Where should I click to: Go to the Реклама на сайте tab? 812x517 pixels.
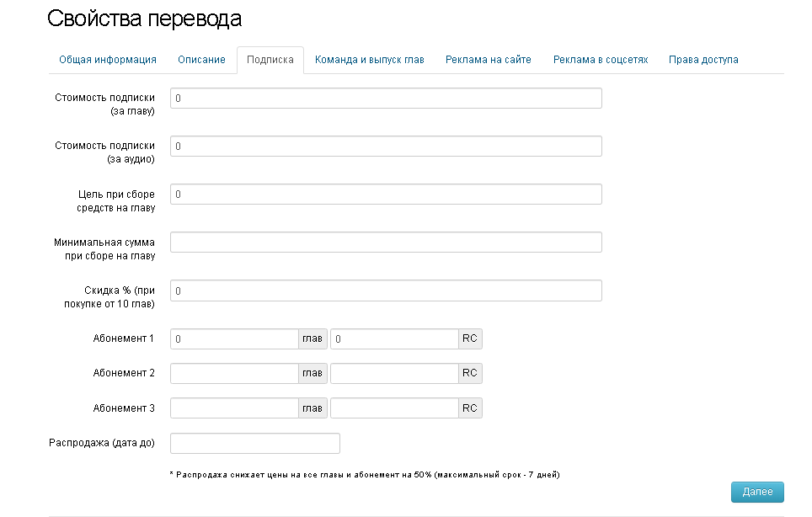coord(489,60)
